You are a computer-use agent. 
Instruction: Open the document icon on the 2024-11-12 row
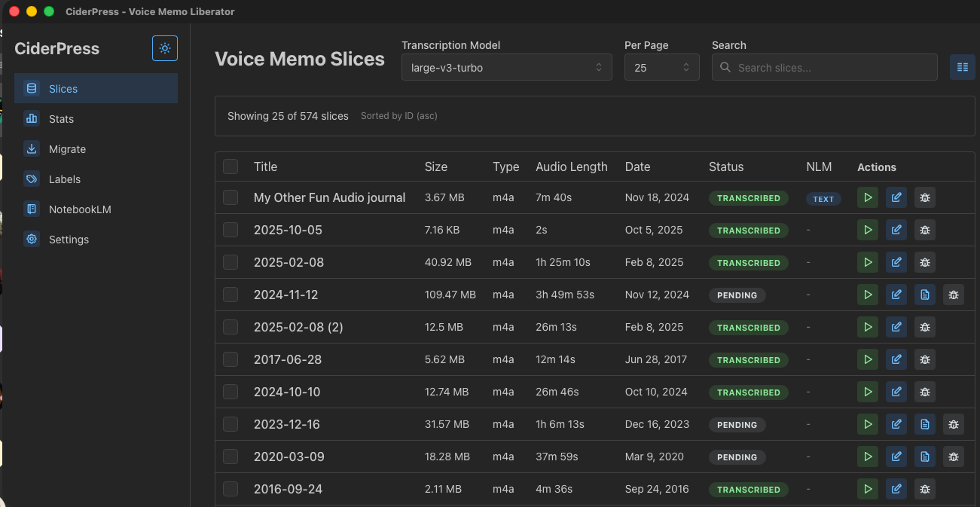(925, 295)
